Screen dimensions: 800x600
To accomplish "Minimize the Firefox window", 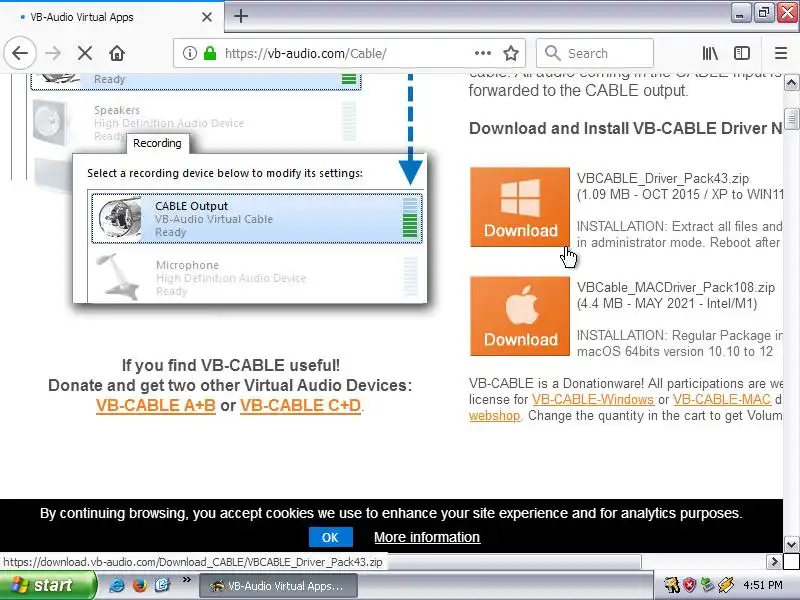I will point(740,13).
